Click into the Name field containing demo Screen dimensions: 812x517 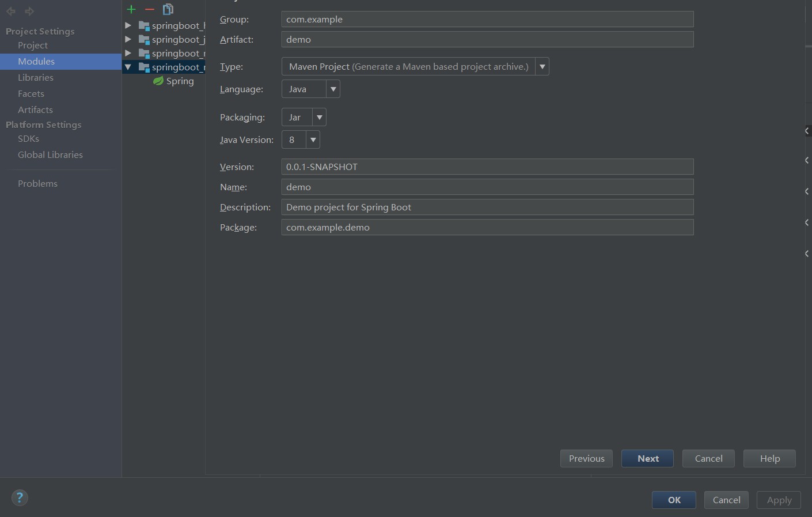(487, 187)
